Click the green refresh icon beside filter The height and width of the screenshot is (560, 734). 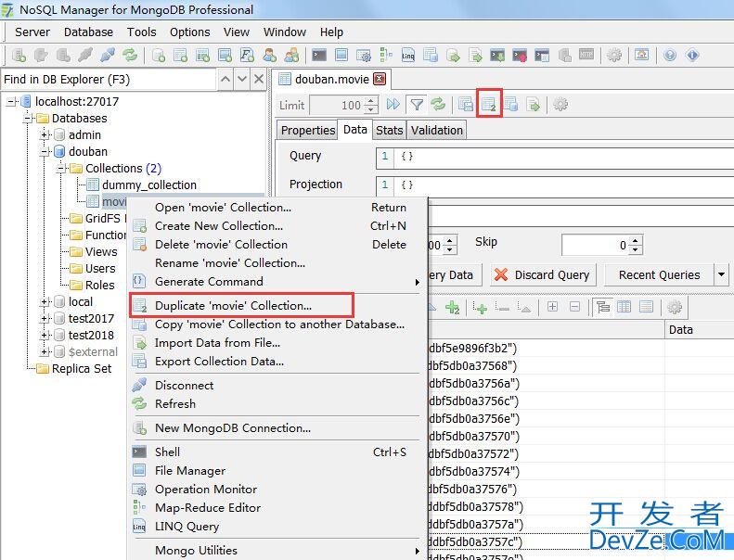[438, 104]
